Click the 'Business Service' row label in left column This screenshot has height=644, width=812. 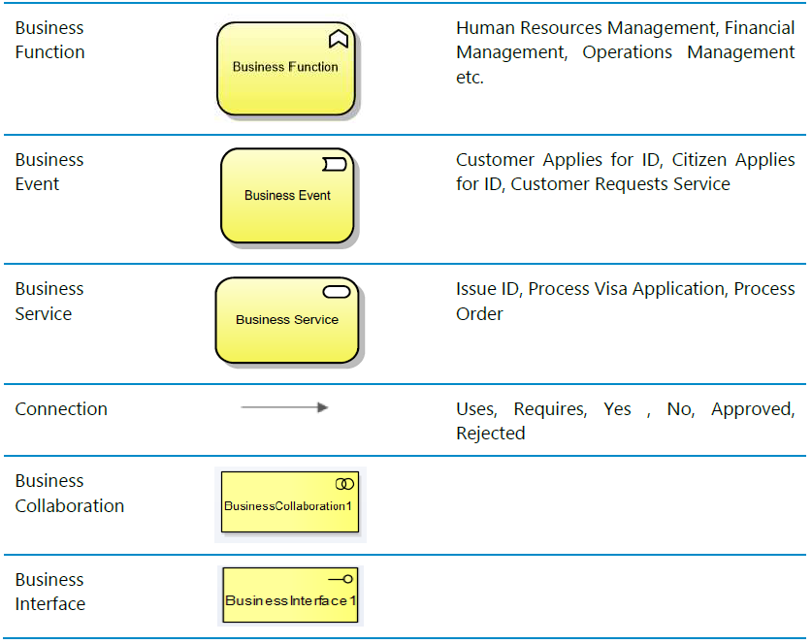pyautogui.click(x=49, y=302)
